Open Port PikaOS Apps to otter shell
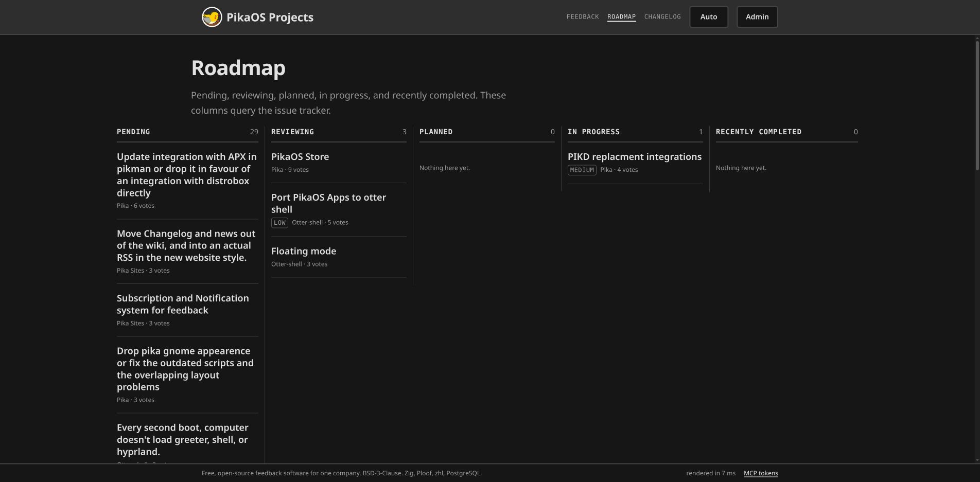Image resolution: width=980 pixels, height=482 pixels. pyautogui.click(x=328, y=203)
